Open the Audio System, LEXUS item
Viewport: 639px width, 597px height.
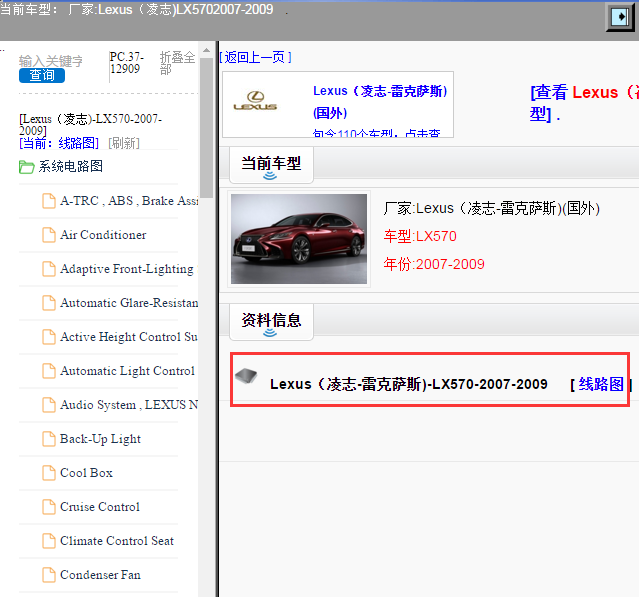click(x=129, y=405)
